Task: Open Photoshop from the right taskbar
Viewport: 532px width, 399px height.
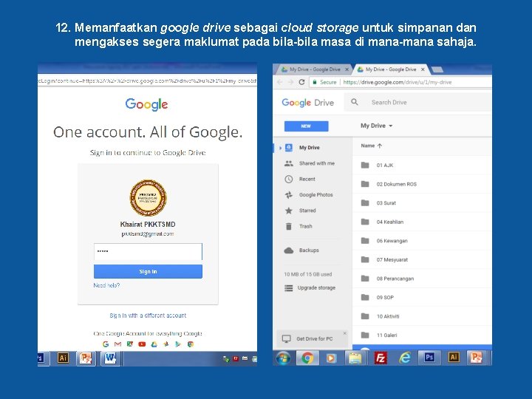Action: 429,358
